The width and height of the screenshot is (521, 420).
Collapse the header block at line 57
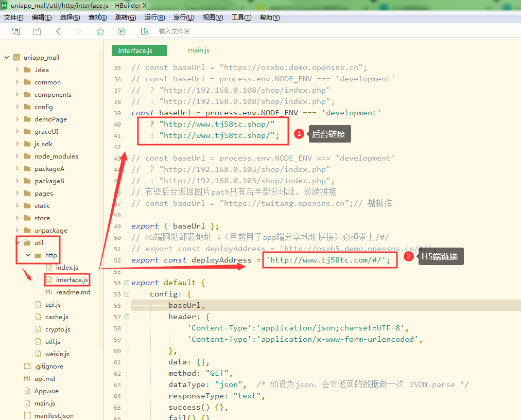pyautogui.click(x=127, y=317)
